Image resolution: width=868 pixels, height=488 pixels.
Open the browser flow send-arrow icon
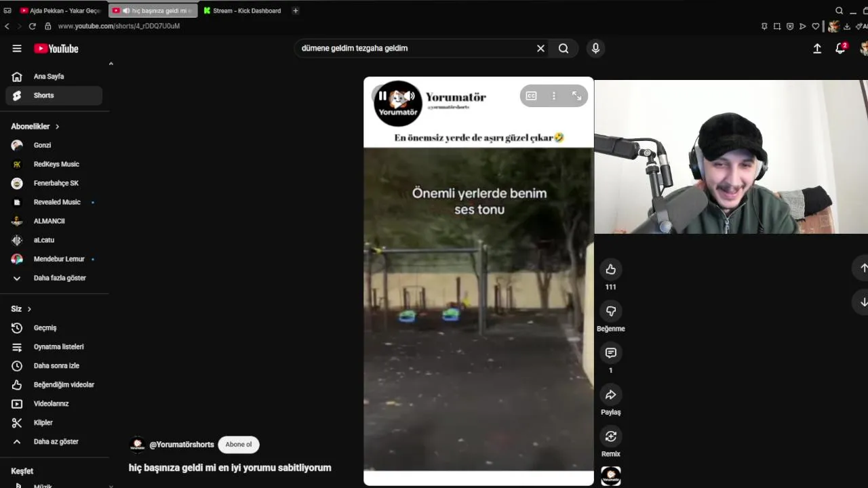click(803, 26)
